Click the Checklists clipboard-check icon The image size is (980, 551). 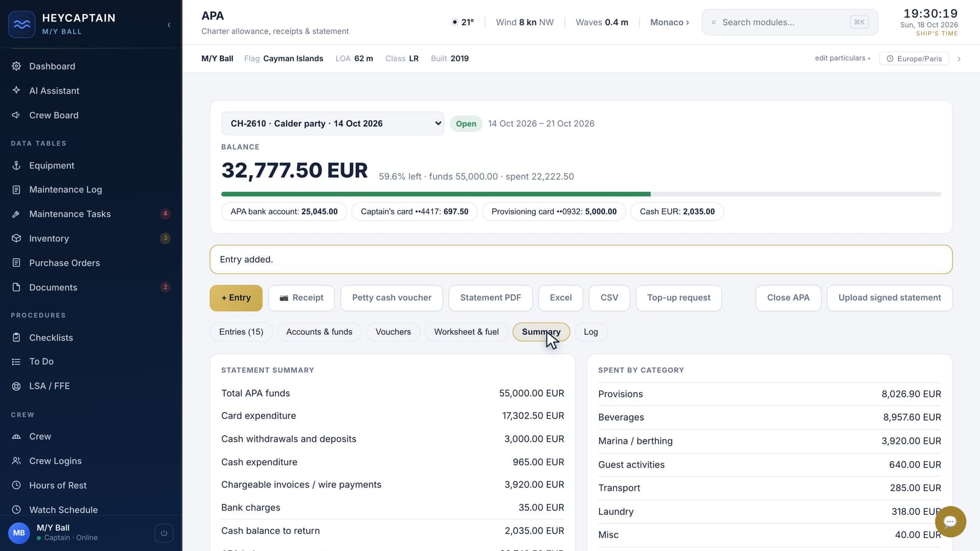click(x=17, y=337)
